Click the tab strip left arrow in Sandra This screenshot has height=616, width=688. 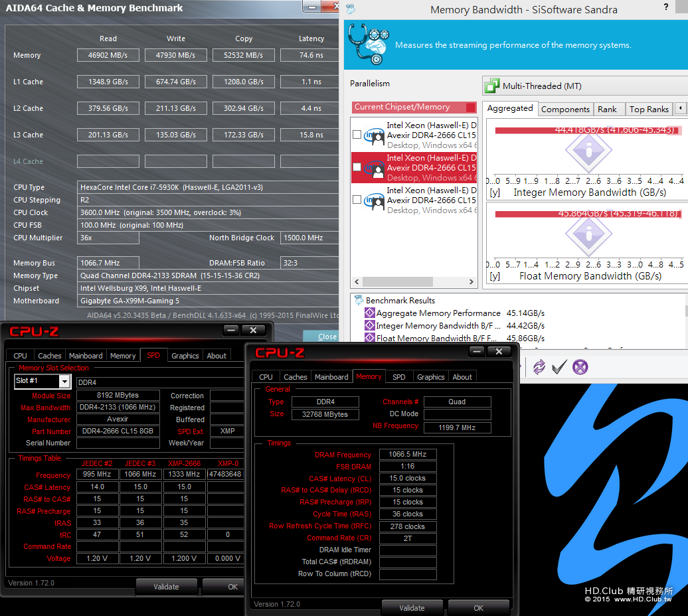tap(681, 108)
